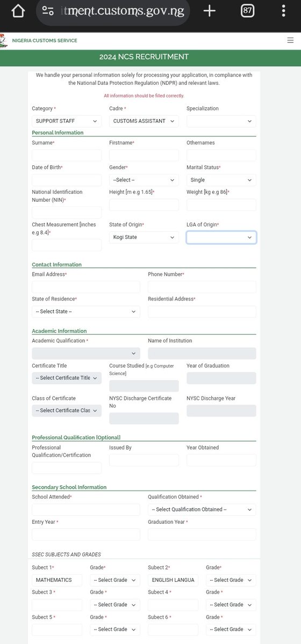Click the Course Studied field
Viewport: 301px width, 644px height.
pyautogui.click(x=144, y=386)
